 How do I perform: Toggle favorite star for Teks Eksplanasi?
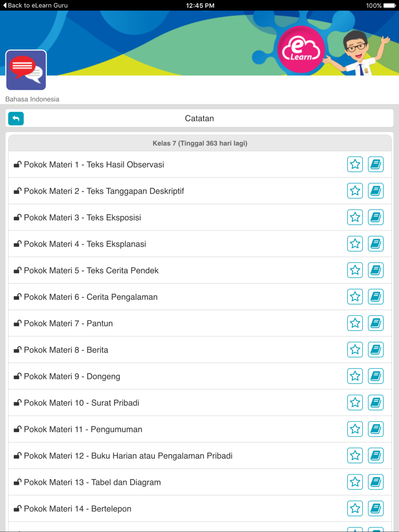tap(355, 244)
